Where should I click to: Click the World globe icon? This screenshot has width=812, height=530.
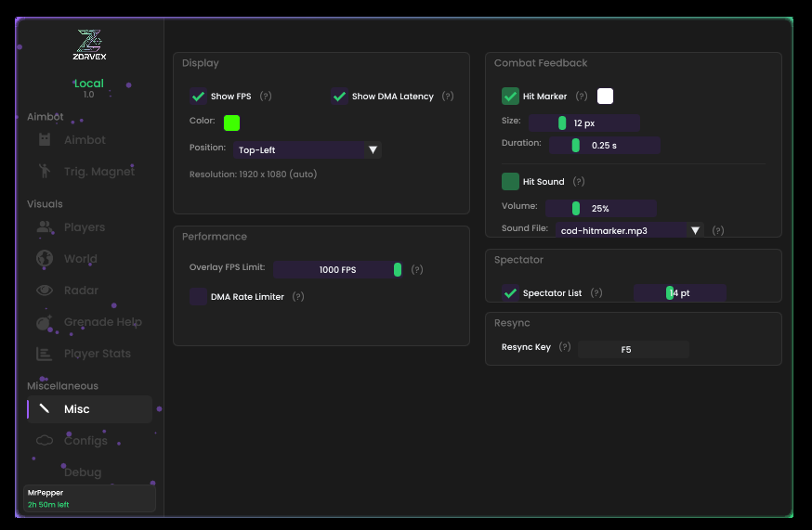(45, 259)
